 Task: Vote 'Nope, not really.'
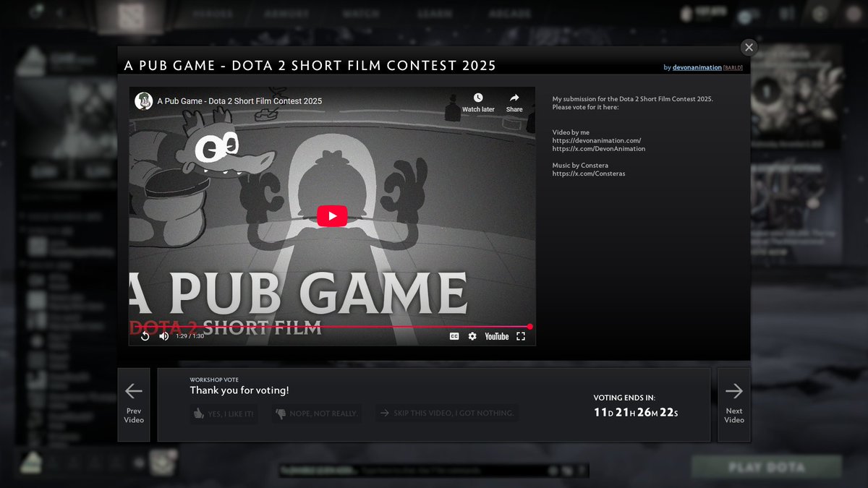coord(315,414)
